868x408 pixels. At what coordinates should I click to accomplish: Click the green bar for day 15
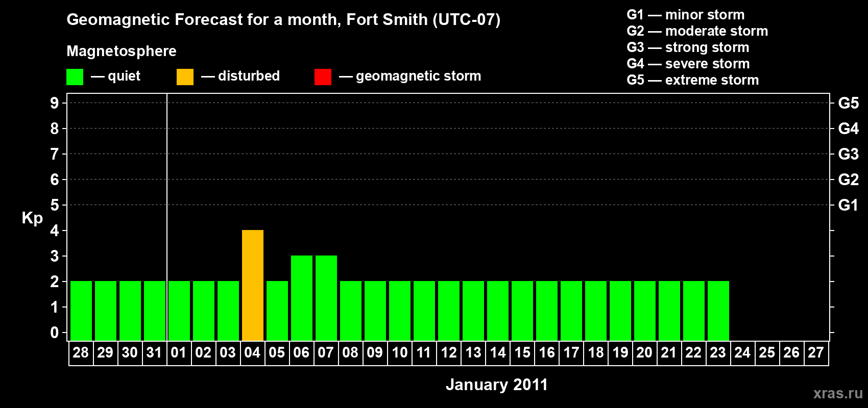pos(522,311)
